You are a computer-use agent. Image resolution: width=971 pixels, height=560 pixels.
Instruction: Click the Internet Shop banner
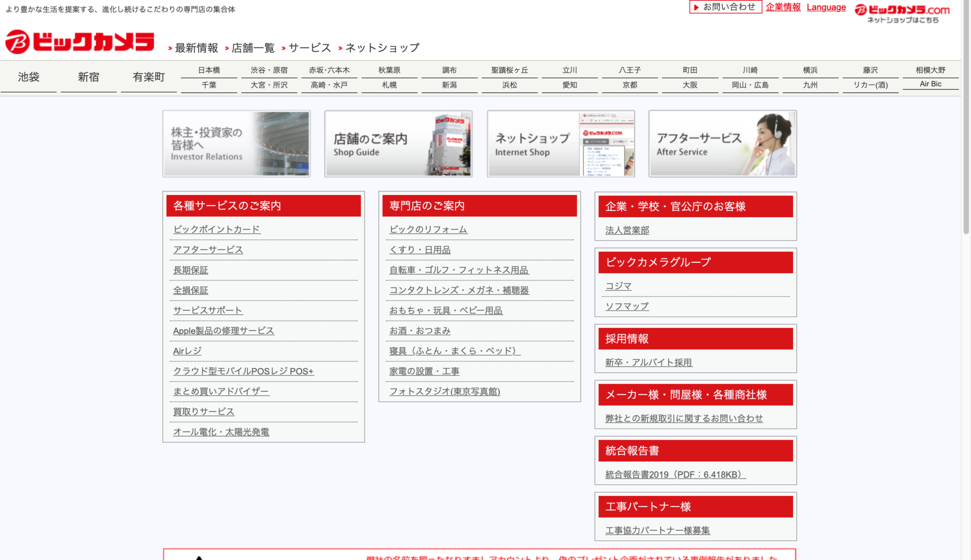560,144
